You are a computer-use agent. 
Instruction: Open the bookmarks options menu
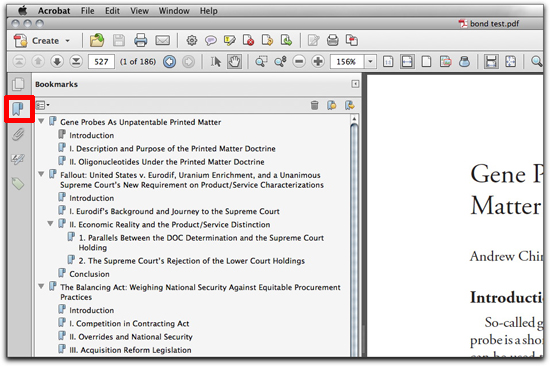tap(43, 105)
